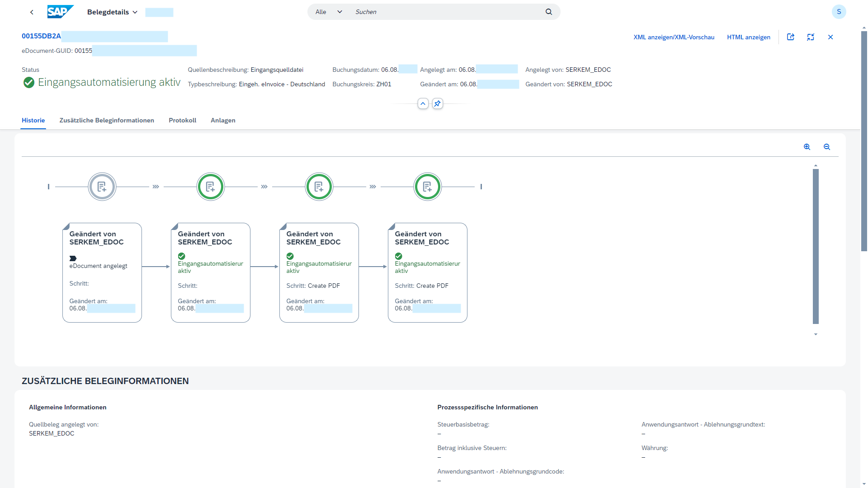This screenshot has height=488, width=868.
Task: Zoom out of the process flow
Action: click(826, 147)
